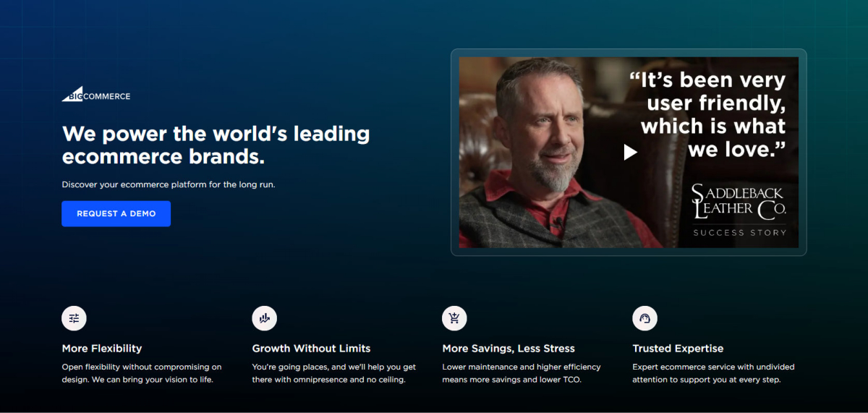Click the BigCommerce logo
The height and width of the screenshot is (413, 868).
pyautogui.click(x=96, y=95)
